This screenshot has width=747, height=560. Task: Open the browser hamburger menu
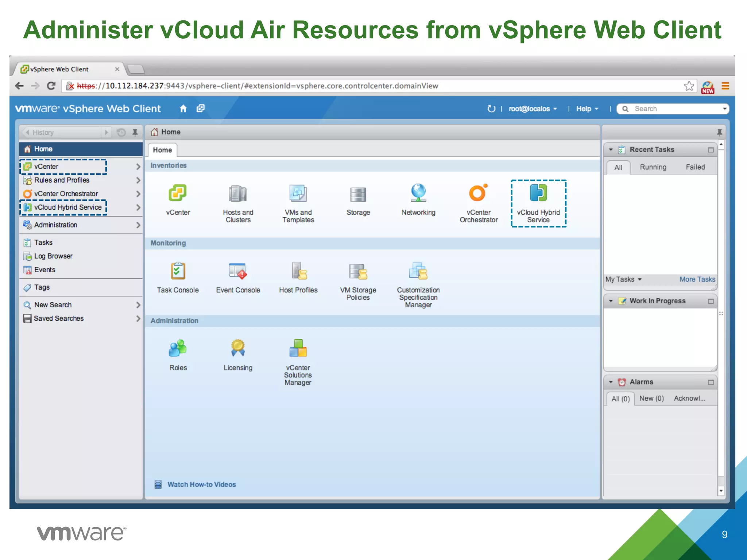point(725,86)
